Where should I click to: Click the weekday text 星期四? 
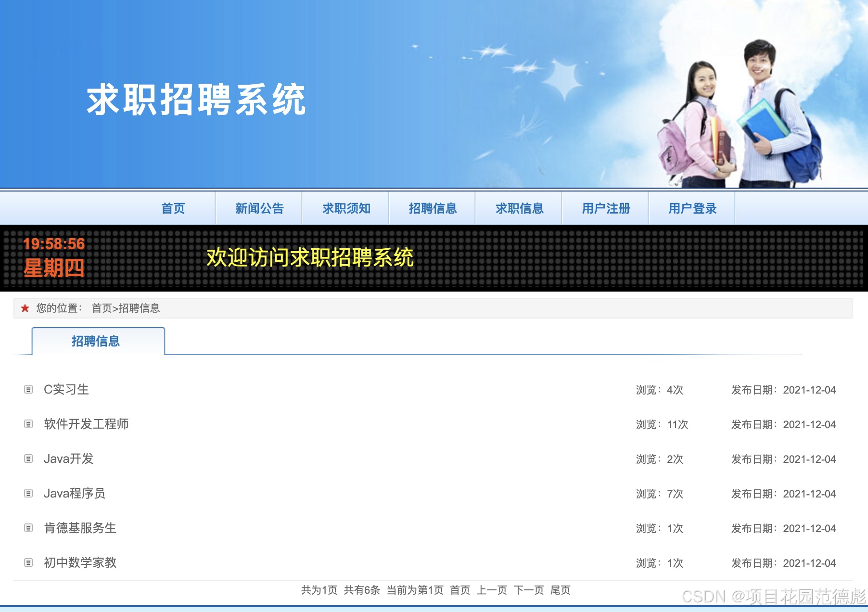point(54,268)
